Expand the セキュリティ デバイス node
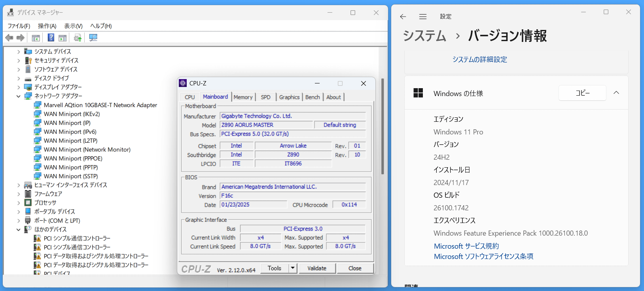Image resolution: width=644 pixels, height=291 pixels. click(19, 60)
